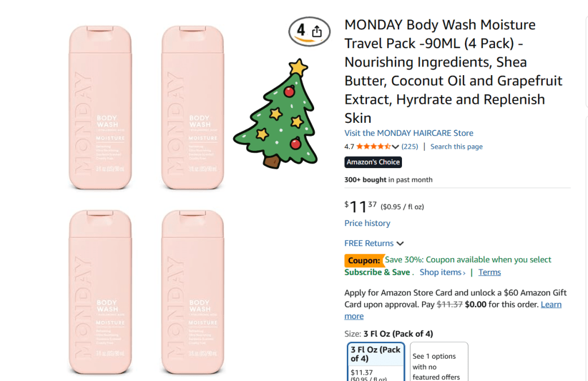Click the Amazon's Choice badge

pyautogui.click(x=373, y=162)
